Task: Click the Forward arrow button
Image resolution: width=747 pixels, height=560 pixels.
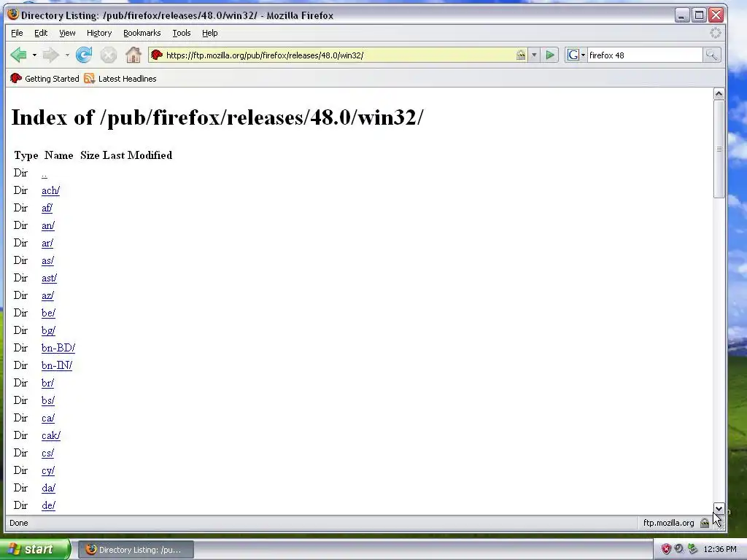Action: pyautogui.click(x=50, y=55)
